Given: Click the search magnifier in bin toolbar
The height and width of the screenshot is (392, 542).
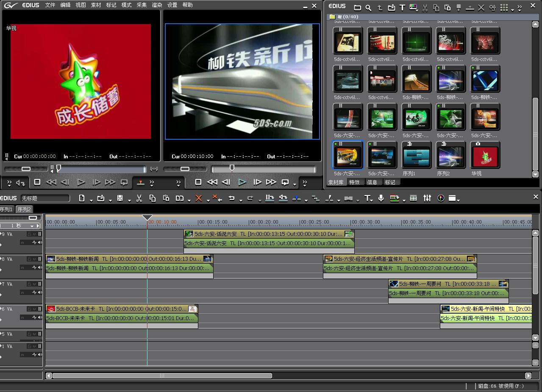Looking at the screenshot, I should tap(369, 8).
